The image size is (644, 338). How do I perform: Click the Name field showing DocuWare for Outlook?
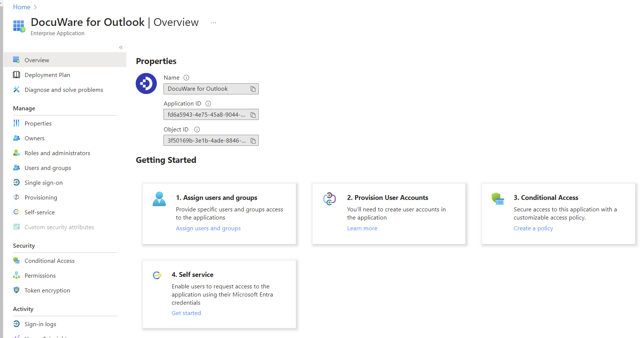click(x=211, y=89)
